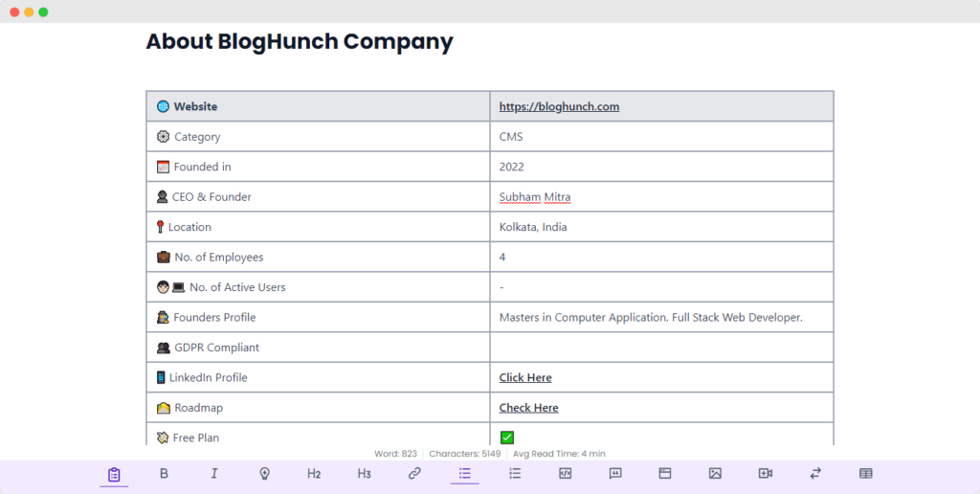The height and width of the screenshot is (494, 980).
Task: Click the 'Word: 823' counter
Action: tap(395, 454)
